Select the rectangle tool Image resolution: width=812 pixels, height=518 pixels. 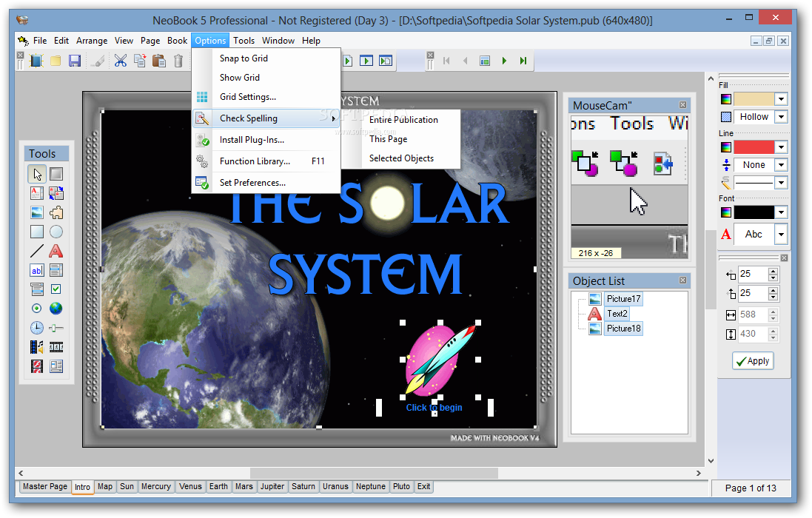pos(37,232)
